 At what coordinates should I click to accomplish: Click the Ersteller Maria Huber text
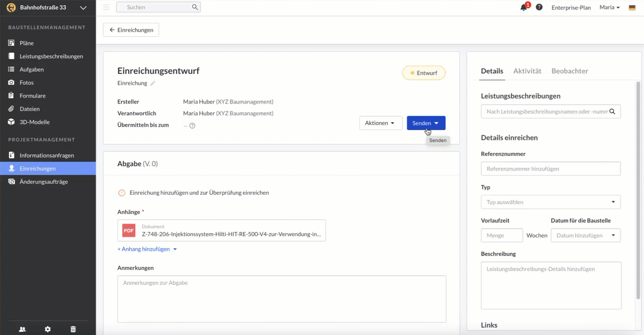click(x=228, y=102)
